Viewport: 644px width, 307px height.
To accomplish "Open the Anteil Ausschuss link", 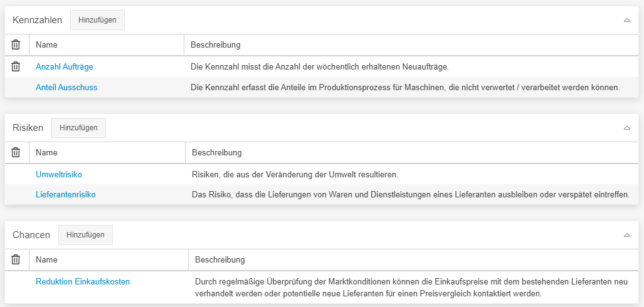I will (66, 88).
